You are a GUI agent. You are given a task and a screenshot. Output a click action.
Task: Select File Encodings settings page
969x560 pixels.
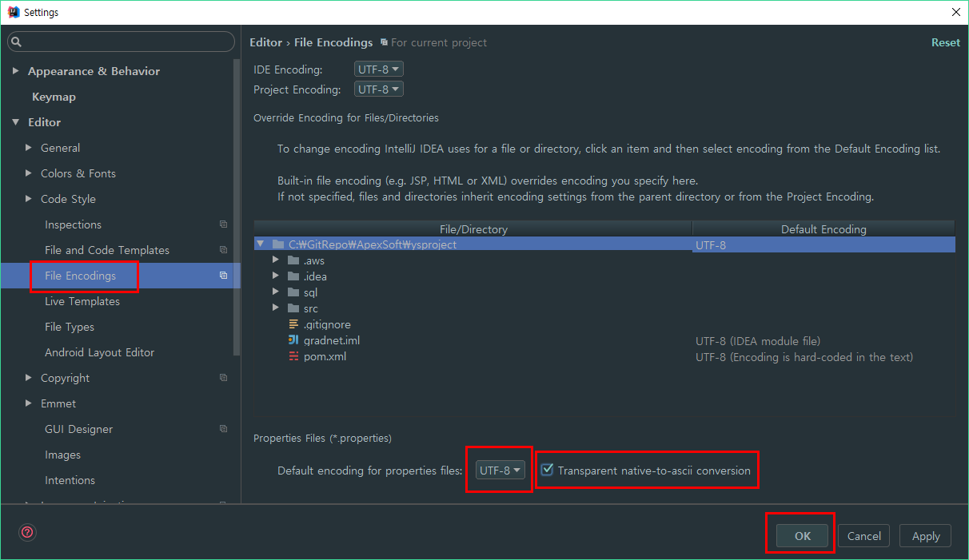tap(80, 276)
